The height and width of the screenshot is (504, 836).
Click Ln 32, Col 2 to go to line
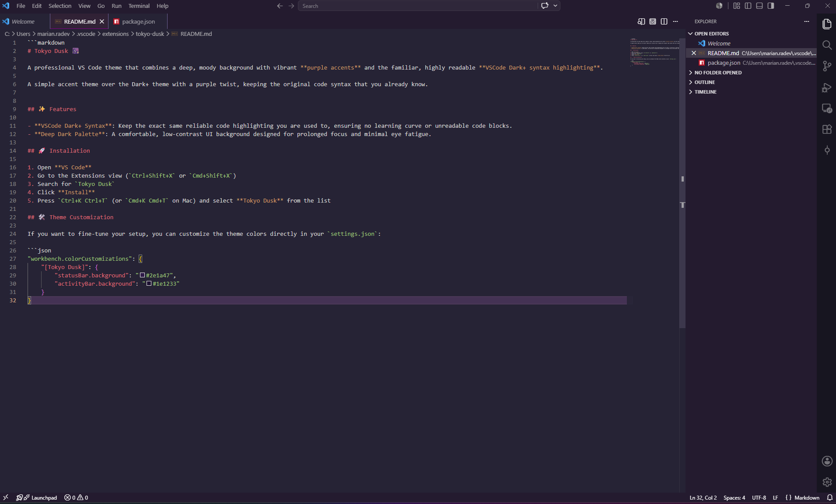[x=703, y=497]
